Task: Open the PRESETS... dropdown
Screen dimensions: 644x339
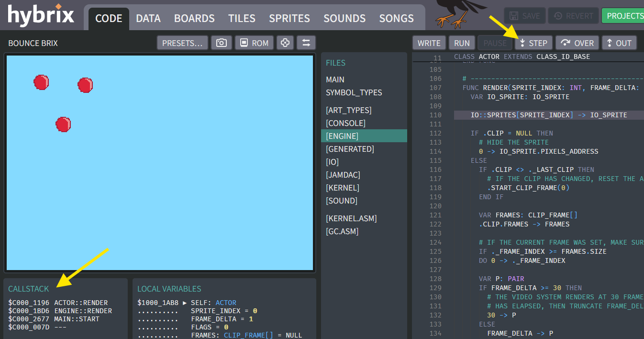Action: click(182, 43)
